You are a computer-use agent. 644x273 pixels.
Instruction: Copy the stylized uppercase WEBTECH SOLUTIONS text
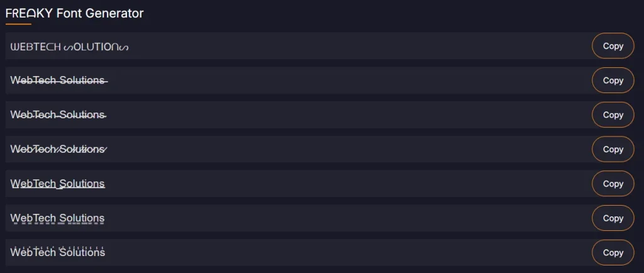(x=613, y=46)
